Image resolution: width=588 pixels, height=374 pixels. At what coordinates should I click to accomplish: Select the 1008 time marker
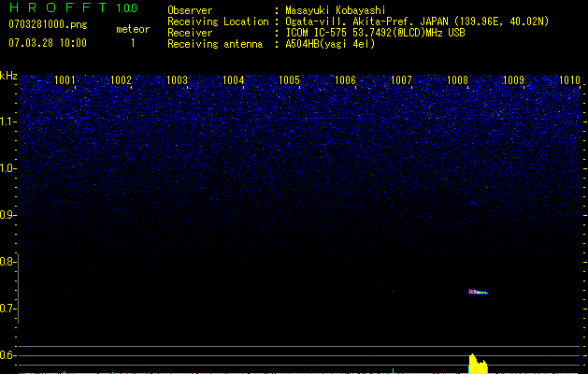tap(457, 80)
